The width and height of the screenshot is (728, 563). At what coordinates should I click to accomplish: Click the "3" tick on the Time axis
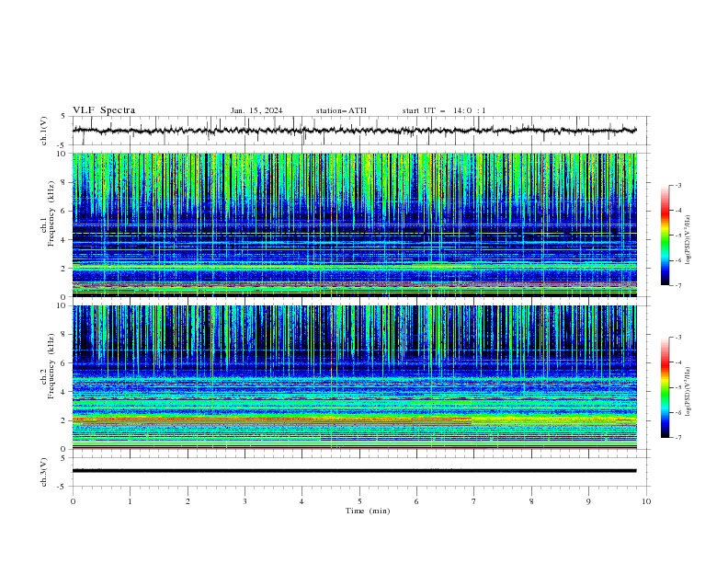(245, 501)
